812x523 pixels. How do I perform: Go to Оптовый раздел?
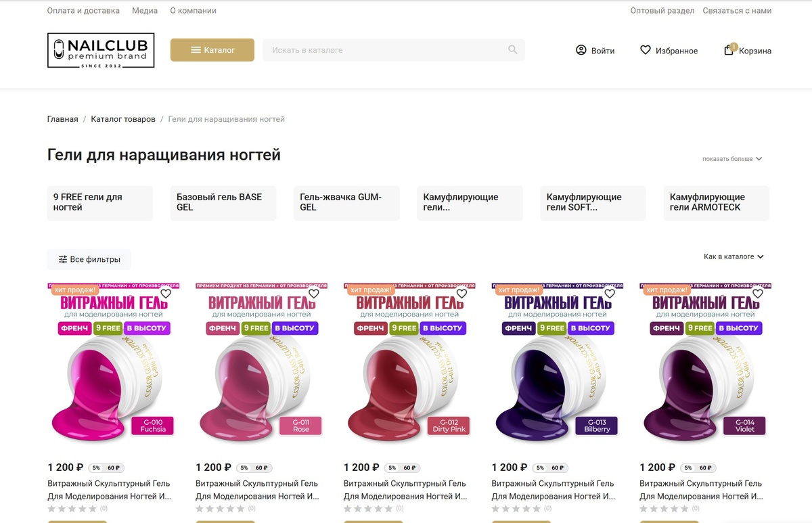pyautogui.click(x=662, y=11)
